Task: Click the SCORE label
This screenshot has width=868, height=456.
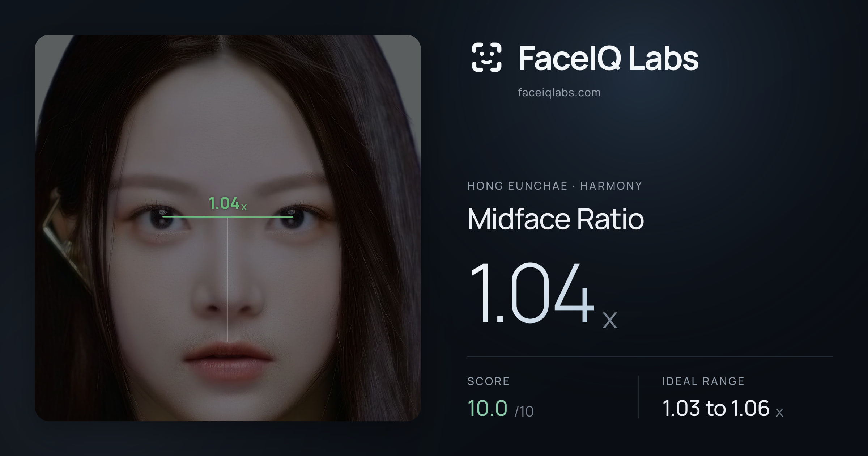Action: point(488,381)
